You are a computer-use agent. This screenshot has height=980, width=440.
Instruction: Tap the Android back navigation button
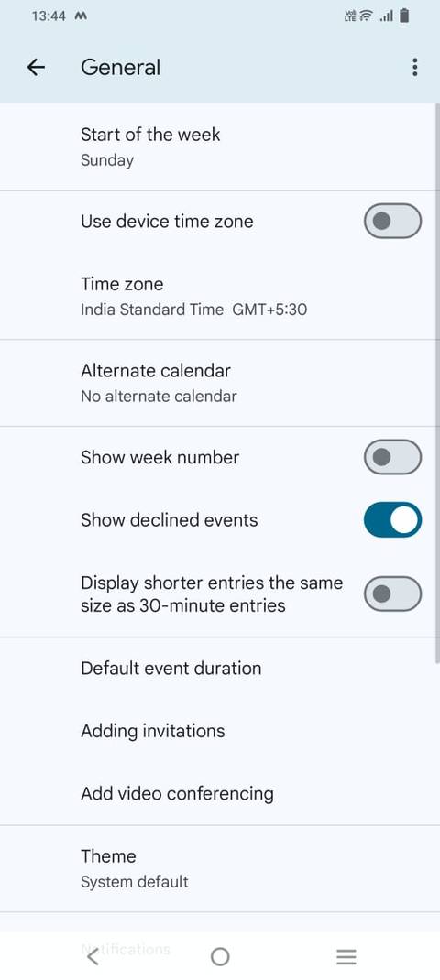pos(93,956)
